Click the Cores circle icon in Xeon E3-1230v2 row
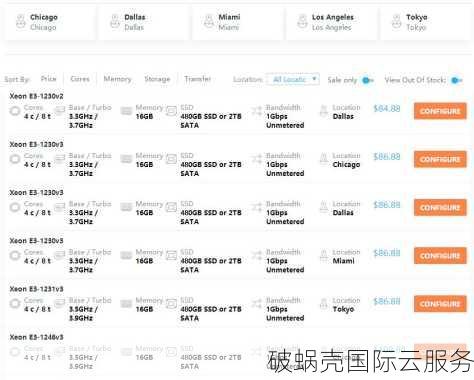 click(15, 111)
